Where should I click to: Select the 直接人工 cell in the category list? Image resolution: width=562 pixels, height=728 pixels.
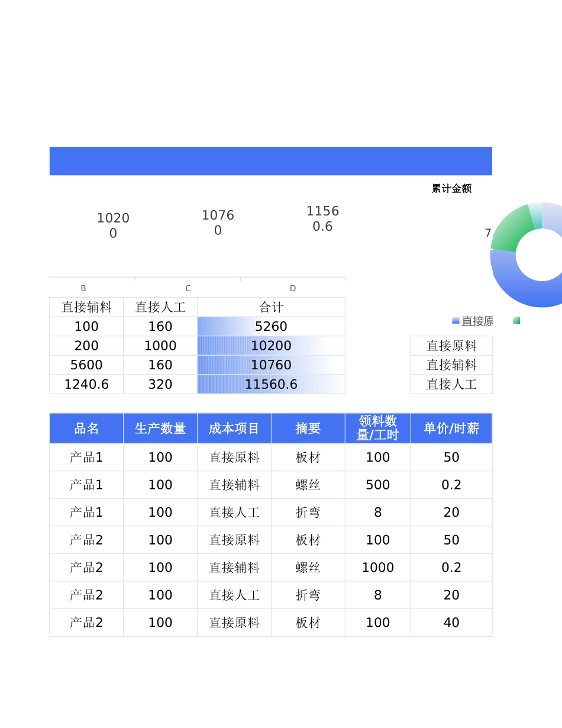(x=451, y=384)
